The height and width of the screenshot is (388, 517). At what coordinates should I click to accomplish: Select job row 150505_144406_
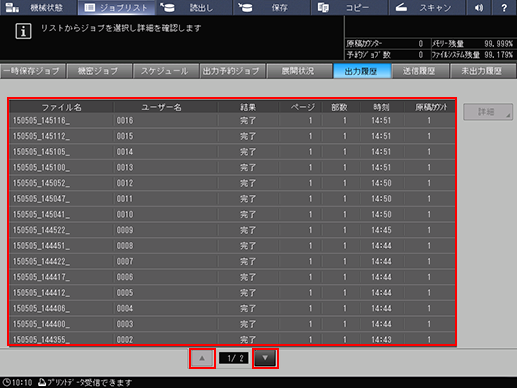(x=232, y=308)
